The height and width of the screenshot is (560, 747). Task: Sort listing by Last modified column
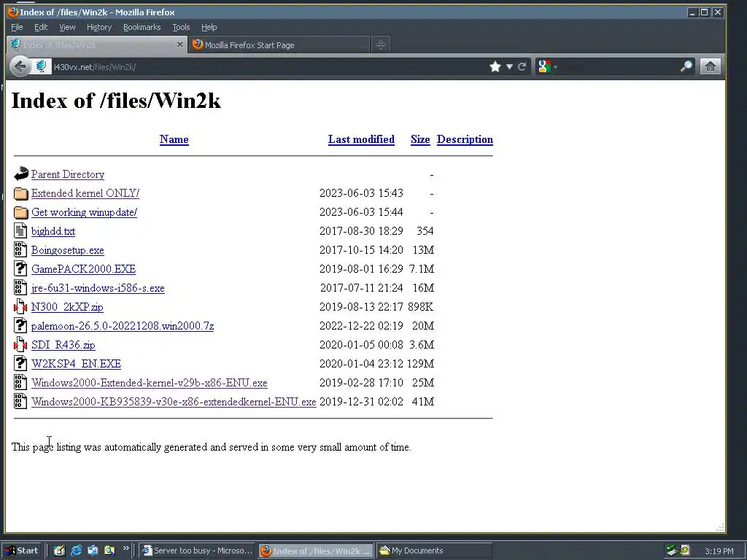[x=361, y=139]
